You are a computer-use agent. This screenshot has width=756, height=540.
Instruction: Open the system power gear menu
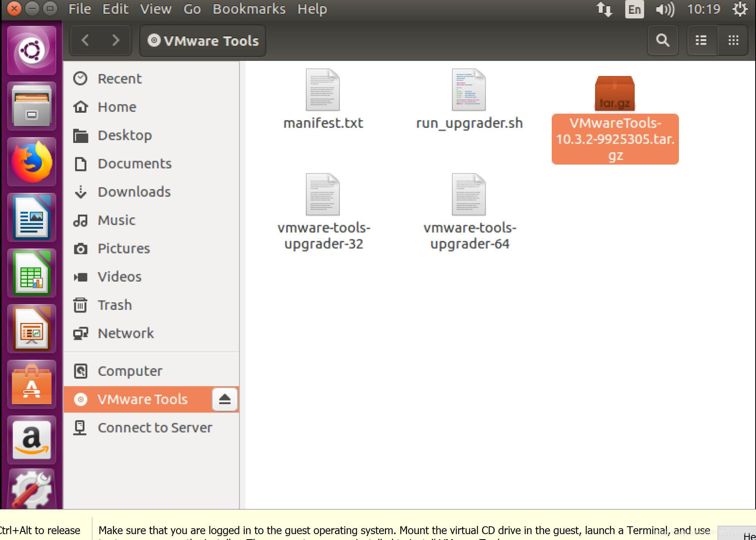point(739,9)
